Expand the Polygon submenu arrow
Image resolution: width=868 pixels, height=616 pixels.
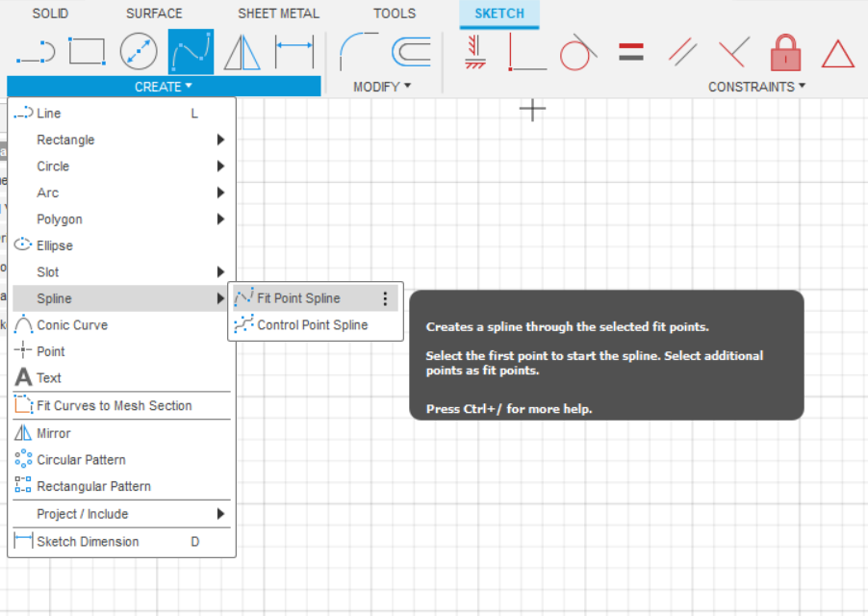point(220,219)
